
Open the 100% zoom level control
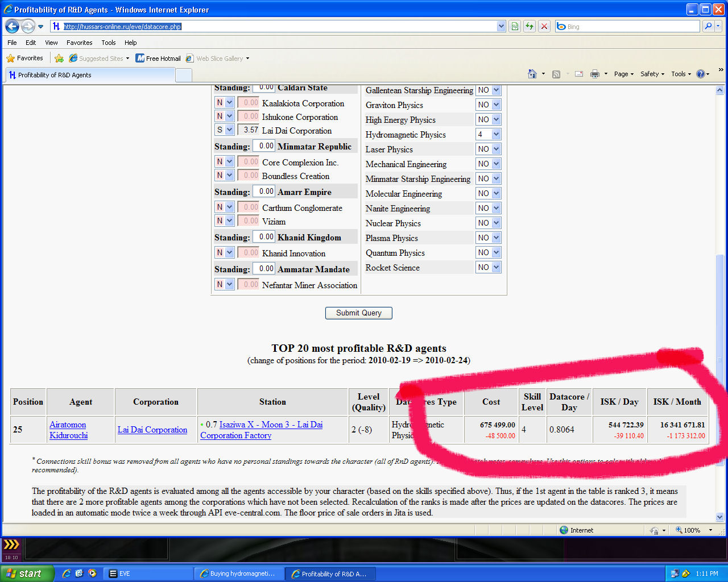pyautogui.click(x=693, y=530)
